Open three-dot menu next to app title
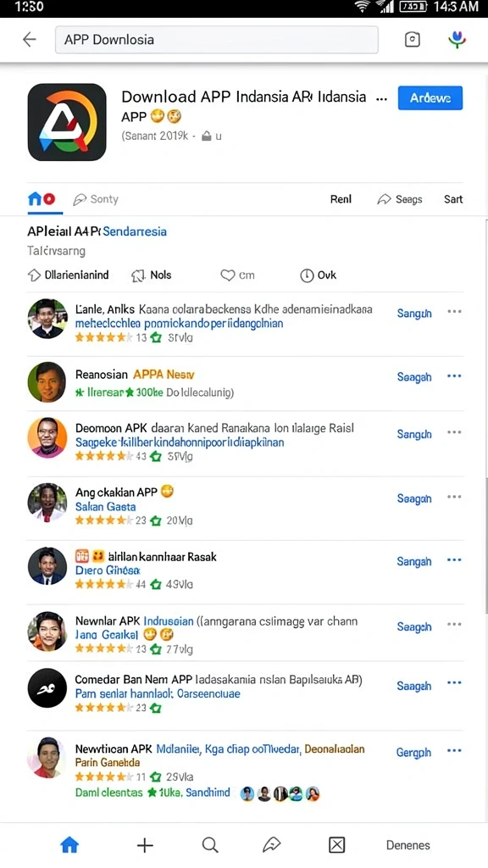 (x=381, y=98)
